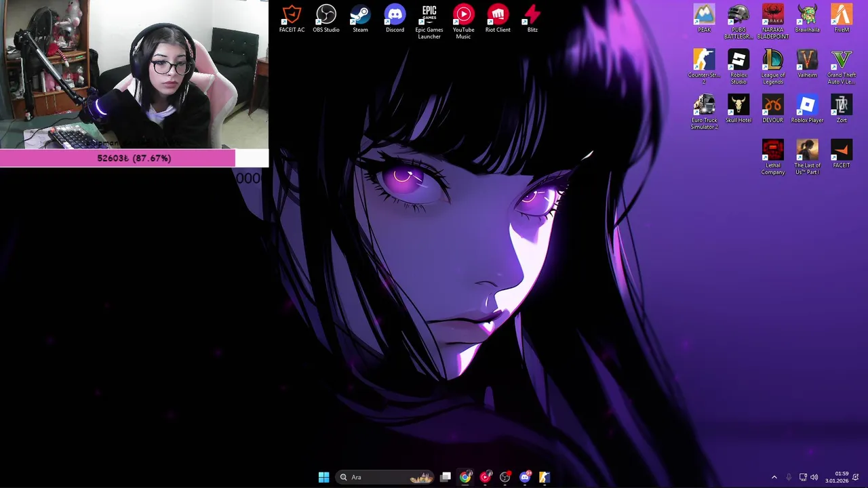The height and width of the screenshot is (488, 868).
Task: Select the Lethal Company shortcut
Action: [x=773, y=157]
